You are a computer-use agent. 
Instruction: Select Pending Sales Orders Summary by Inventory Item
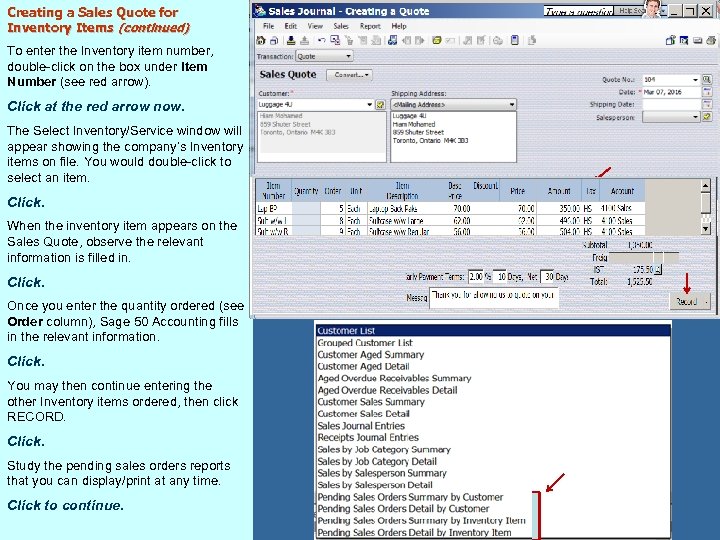coord(422,520)
